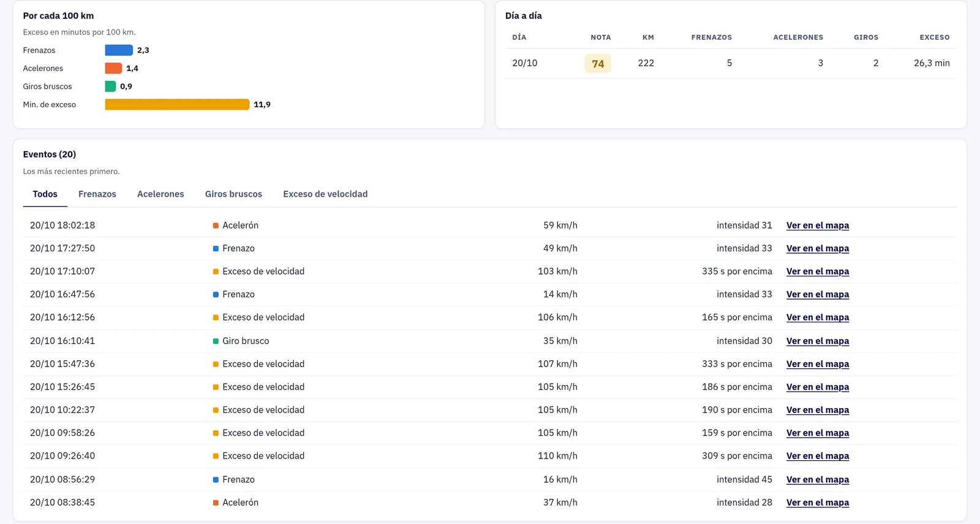
Task: Click the NOTA column header
Action: (601, 37)
